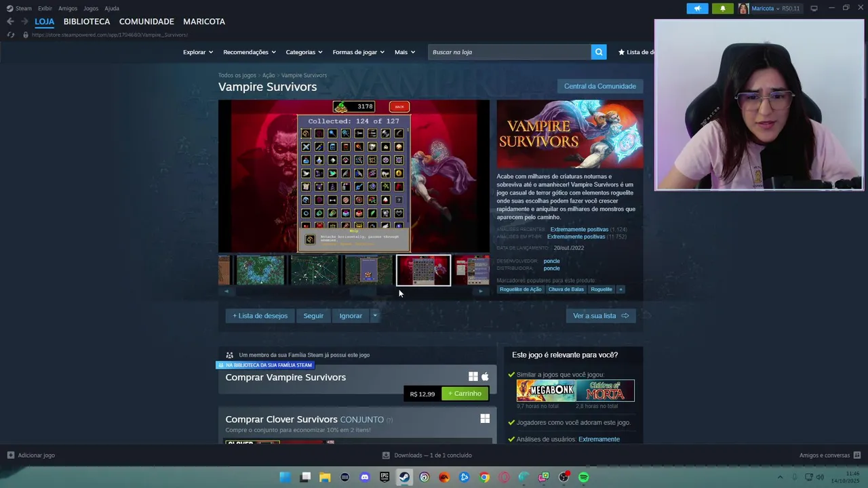The image size is (868, 488).
Task: Click the Ignorar button
Action: coord(351,316)
